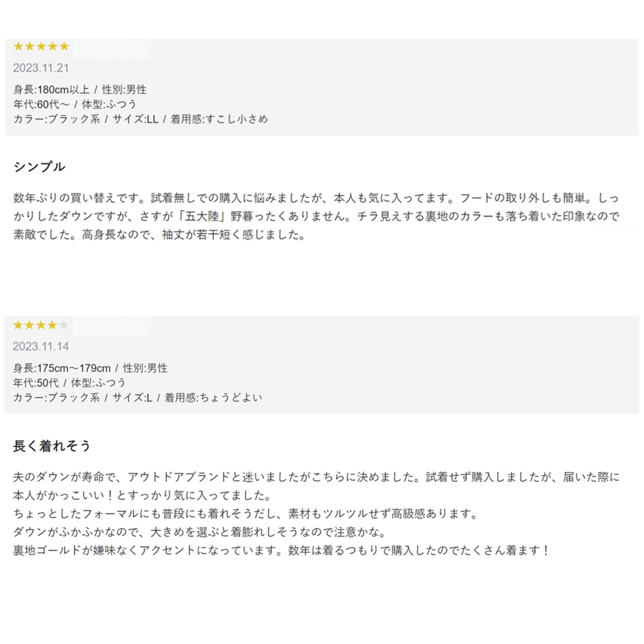The image size is (644, 644).
Task: Click the 身長:180cm以上 reviewer detail
Action: click(51, 90)
